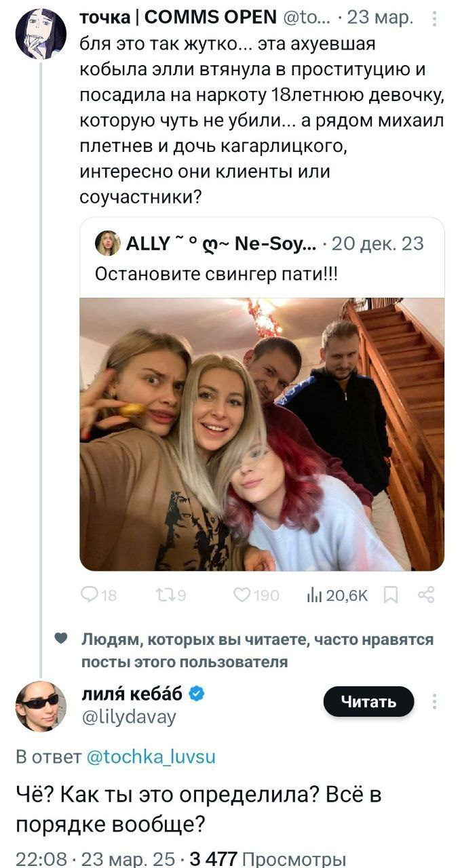This screenshot has width=460, height=868.
Task: Open the three-dot menu next to Читать
Action: pos(435,702)
